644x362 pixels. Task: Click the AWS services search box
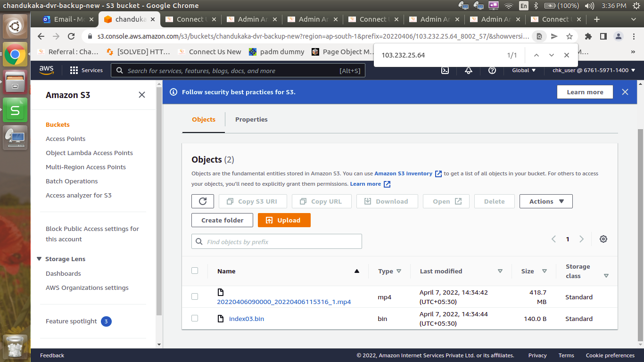238,70
